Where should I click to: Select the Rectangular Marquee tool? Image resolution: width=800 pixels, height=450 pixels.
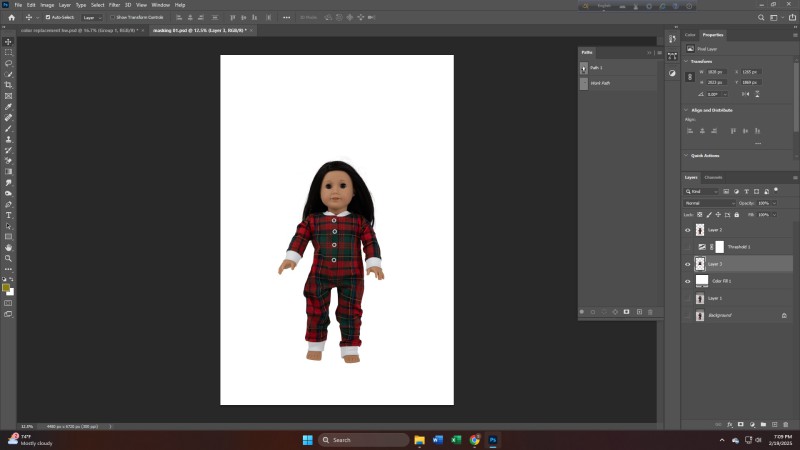(9, 52)
